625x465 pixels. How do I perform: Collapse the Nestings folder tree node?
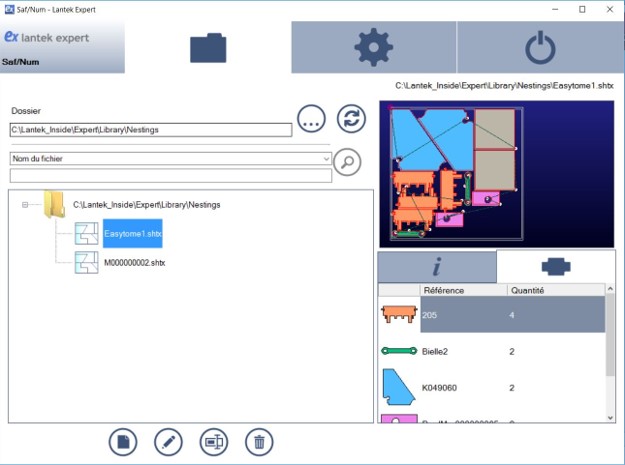point(25,204)
